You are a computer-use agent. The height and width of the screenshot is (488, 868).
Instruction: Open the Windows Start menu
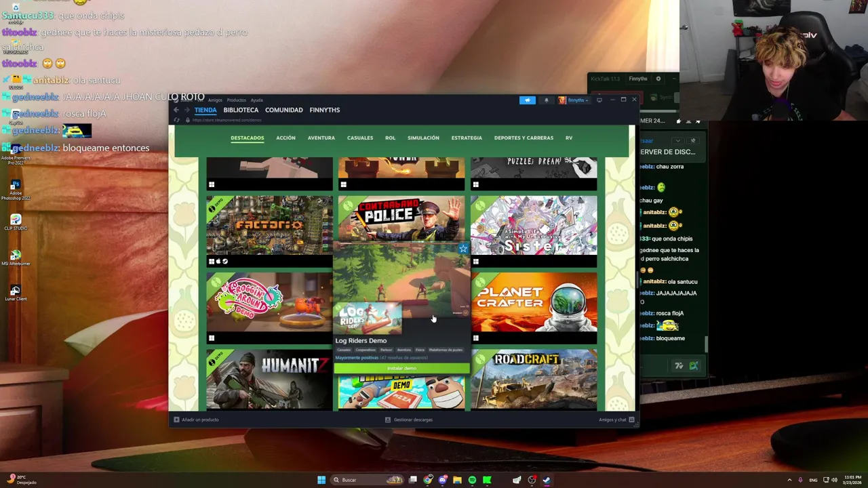point(321,480)
